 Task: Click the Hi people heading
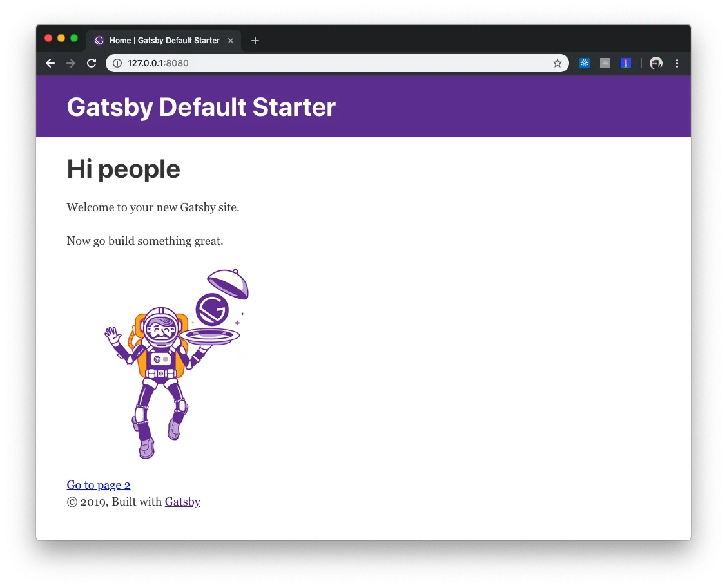click(123, 169)
